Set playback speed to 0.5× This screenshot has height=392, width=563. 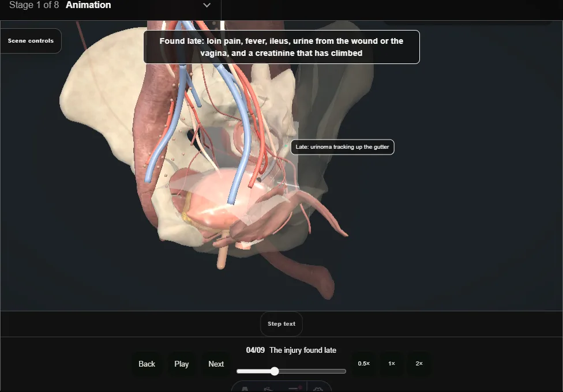tap(364, 364)
